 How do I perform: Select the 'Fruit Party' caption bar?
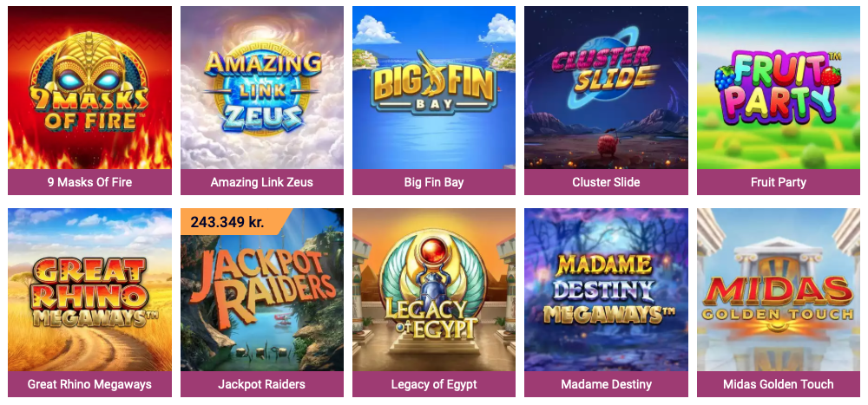tap(779, 182)
